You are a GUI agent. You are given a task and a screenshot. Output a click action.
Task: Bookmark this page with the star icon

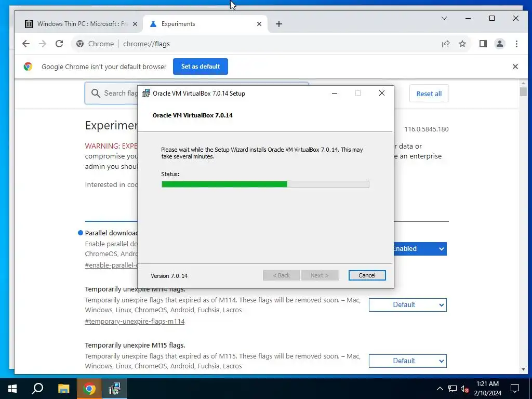click(x=462, y=44)
